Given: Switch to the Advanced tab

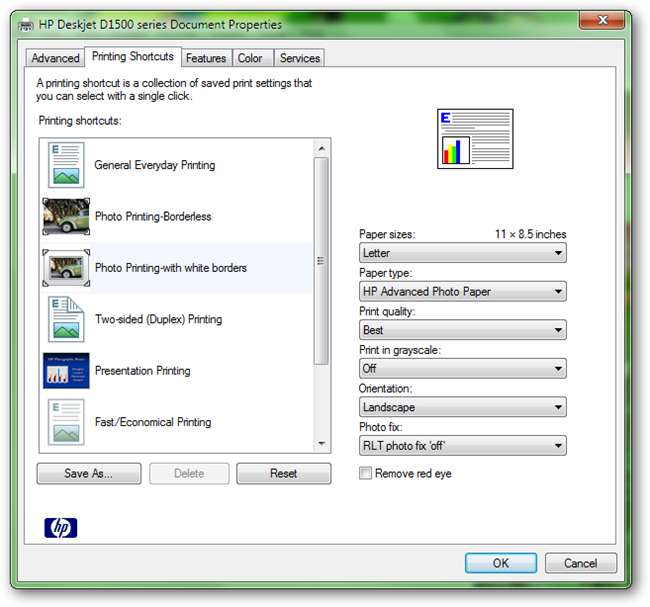Looking at the screenshot, I should click(56, 58).
